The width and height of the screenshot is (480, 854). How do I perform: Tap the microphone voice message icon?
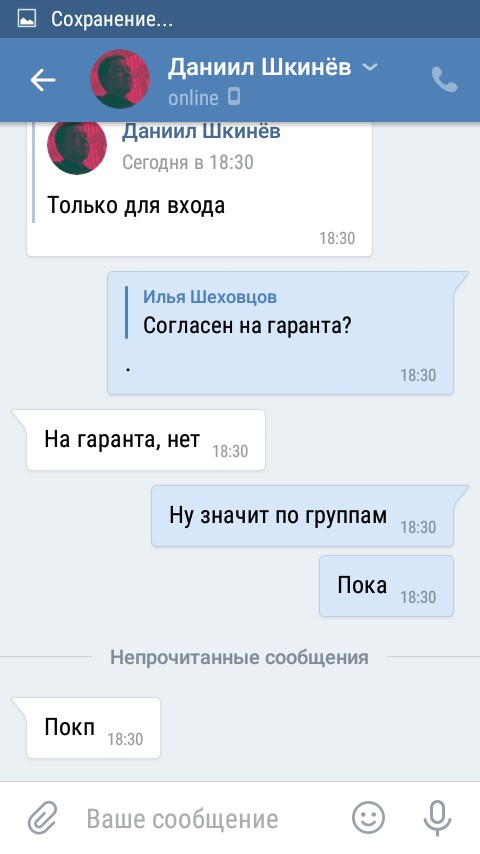tap(438, 818)
